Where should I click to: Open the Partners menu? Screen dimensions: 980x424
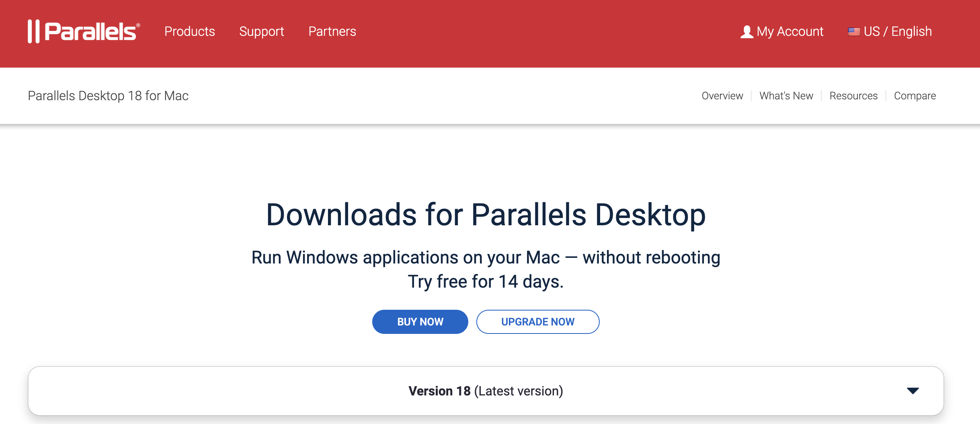point(332,31)
